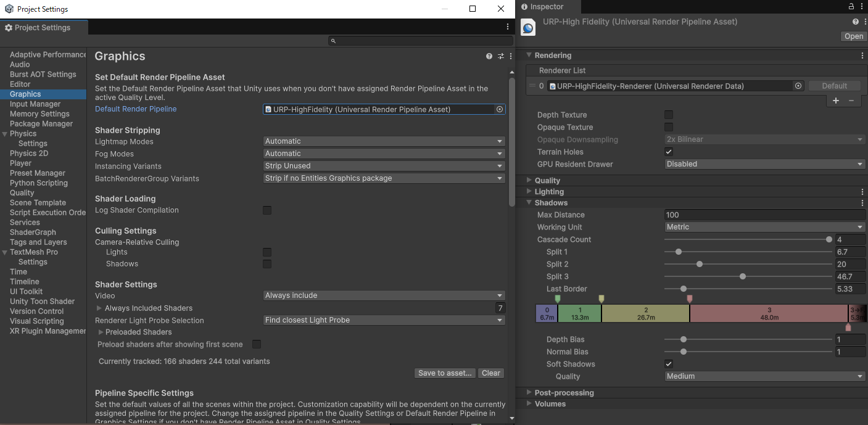This screenshot has width=868, height=425.
Task: Toggle Preload shaders after showing first scene
Action: [257, 344]
